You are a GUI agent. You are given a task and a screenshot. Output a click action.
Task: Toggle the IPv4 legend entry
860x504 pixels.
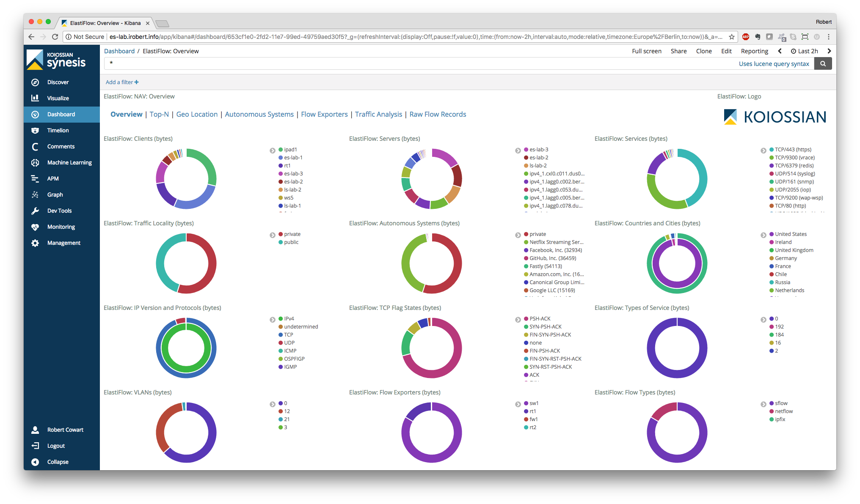pos(289,319)
